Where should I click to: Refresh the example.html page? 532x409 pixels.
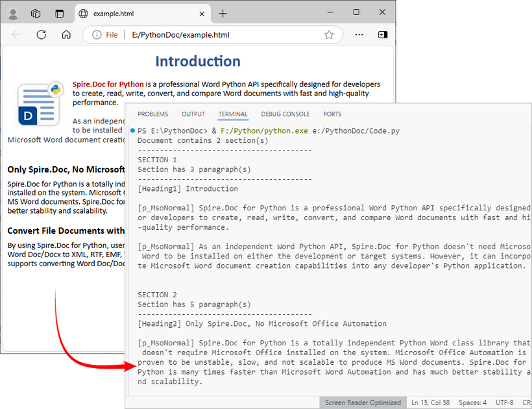(42, 34)
